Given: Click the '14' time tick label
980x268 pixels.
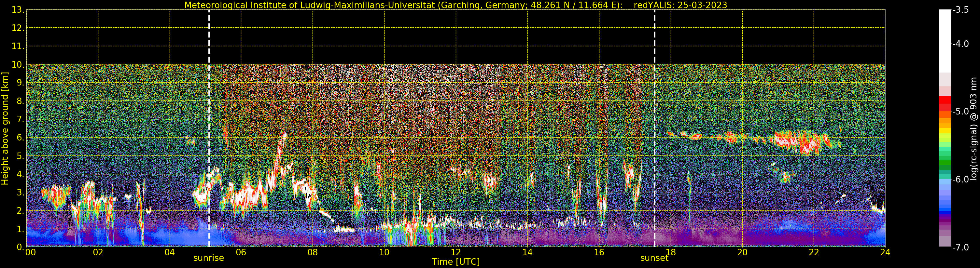Looking at the screenshot, I should (527, 252).
